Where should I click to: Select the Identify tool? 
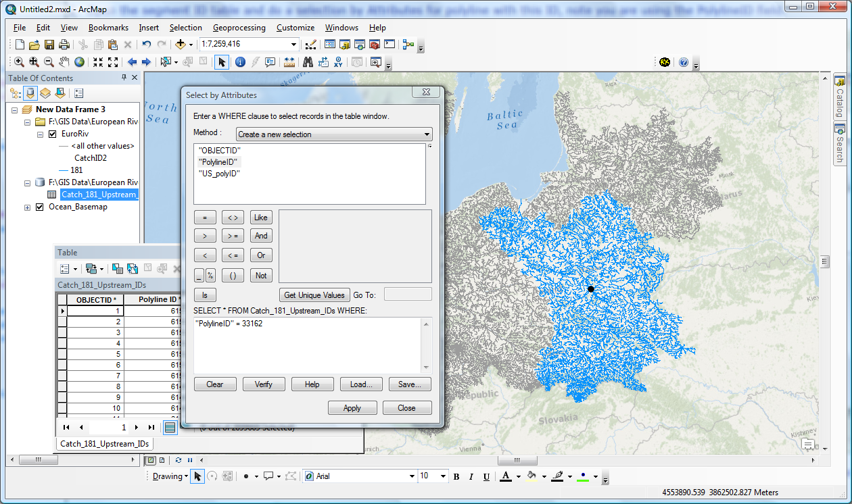pos(240,62)
